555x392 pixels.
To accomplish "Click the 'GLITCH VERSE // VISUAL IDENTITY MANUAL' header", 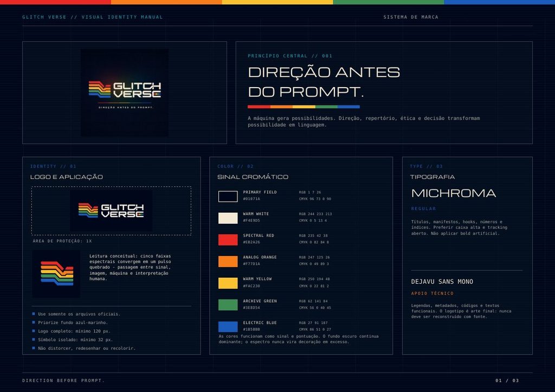I will tap(92, 17).
